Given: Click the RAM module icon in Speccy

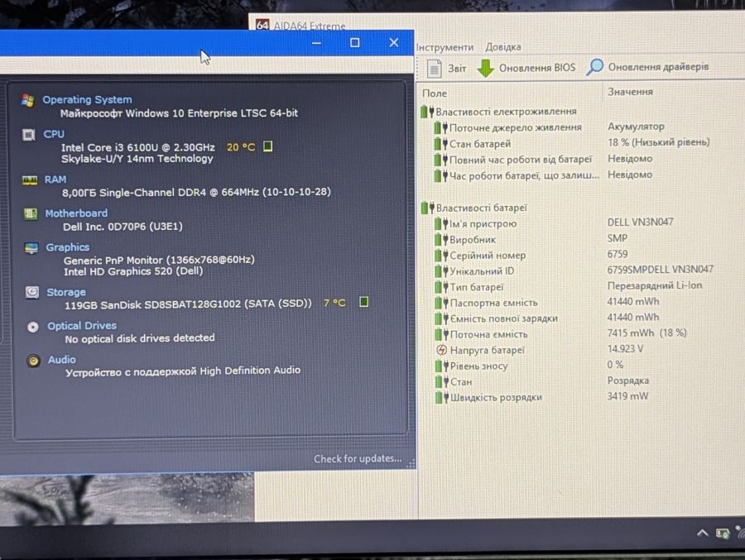Looking at the screenshot, I should (x=30, y=180).
